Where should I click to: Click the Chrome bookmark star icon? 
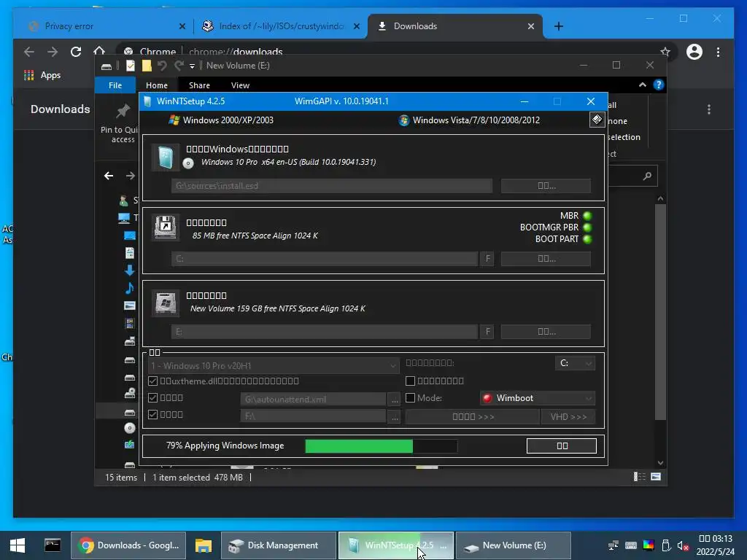665,52
